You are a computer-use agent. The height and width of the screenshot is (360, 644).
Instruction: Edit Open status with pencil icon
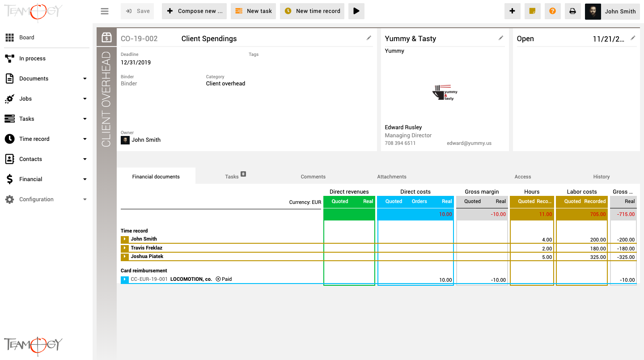[x=633, y=38]
